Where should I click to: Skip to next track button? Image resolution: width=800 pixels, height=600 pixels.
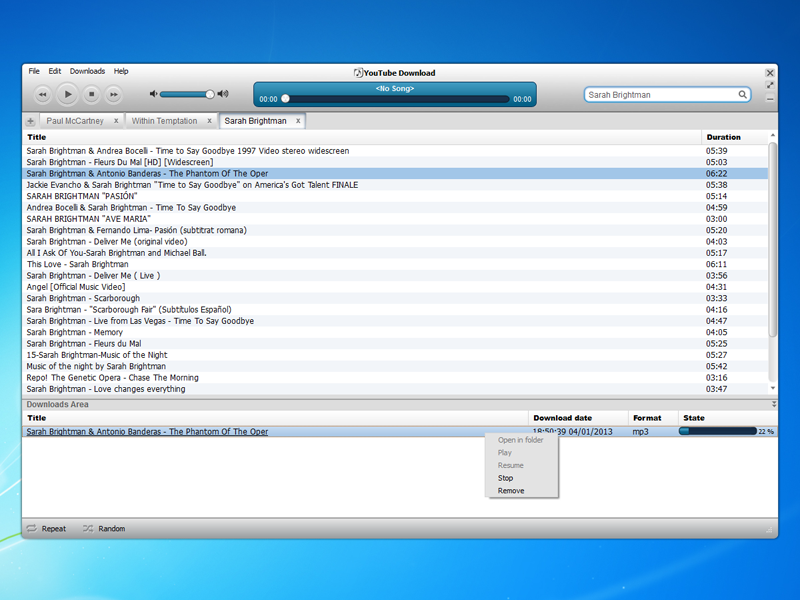113,94
